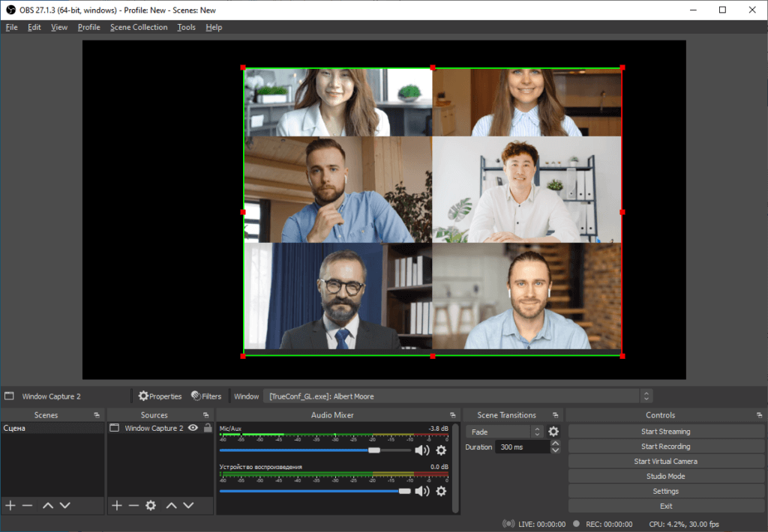The width and height of the screenshot is (768, 532).
Task: Lock the Window Capture 2 source
Action: click(x=207, y=428)
